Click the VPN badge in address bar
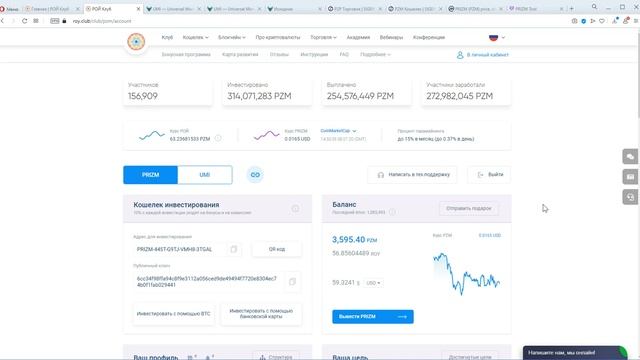 click(55, 21)
